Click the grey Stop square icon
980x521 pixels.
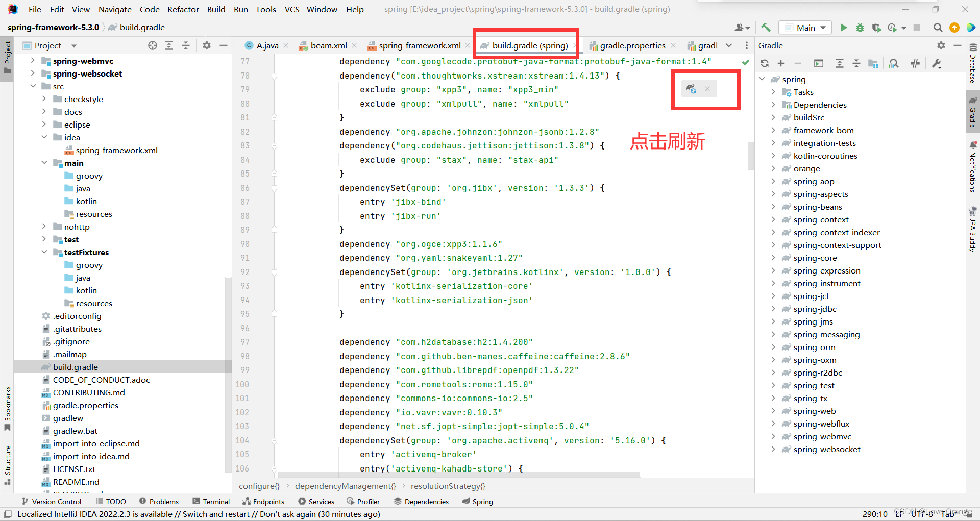click(x=917, y=28)
